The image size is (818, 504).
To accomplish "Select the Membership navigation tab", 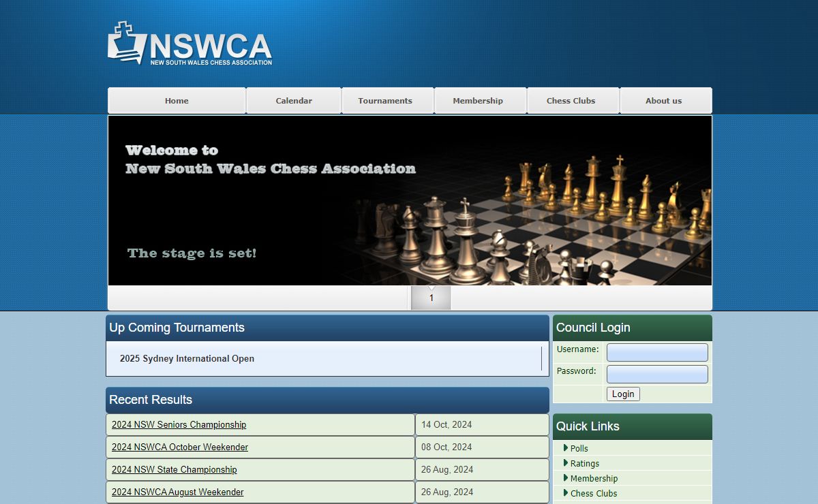I will point(478,101).
